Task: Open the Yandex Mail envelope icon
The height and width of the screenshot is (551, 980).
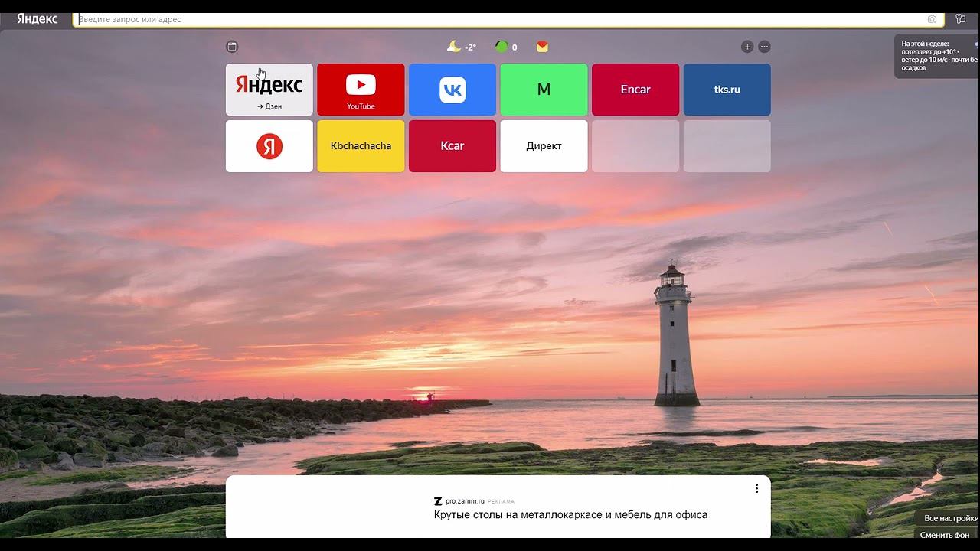Action: (x=542, y=47)
